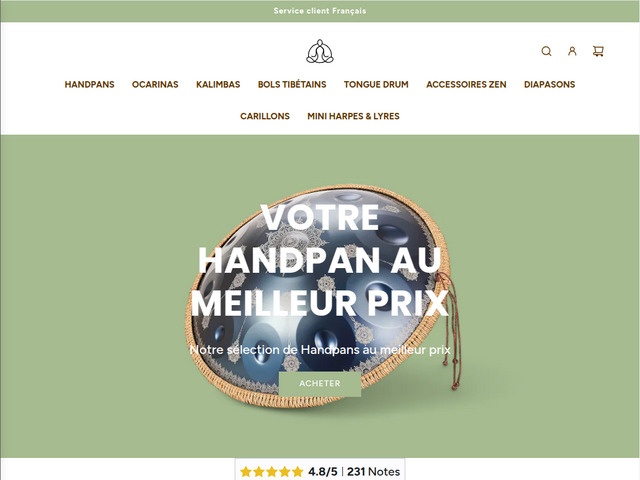Click the gold star rating icons

[x=271, y=472]
